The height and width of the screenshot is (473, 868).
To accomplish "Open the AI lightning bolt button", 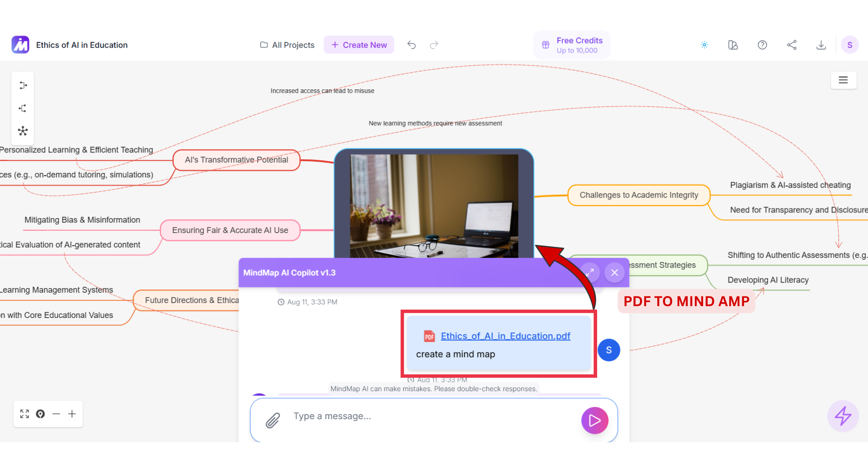I will (843, 416).
